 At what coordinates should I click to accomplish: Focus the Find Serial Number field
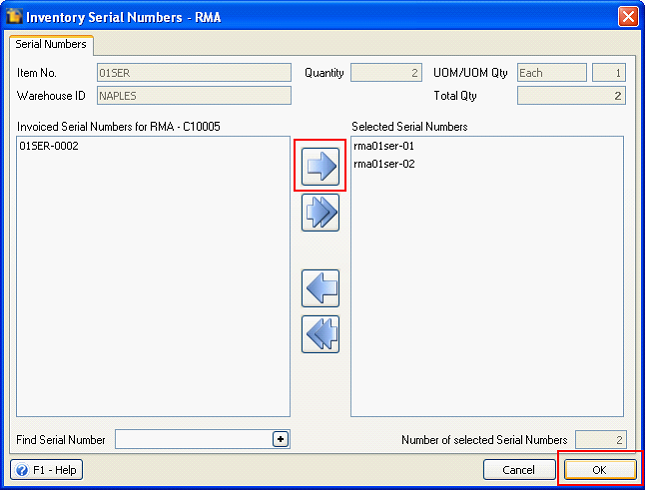coord(194,439)
